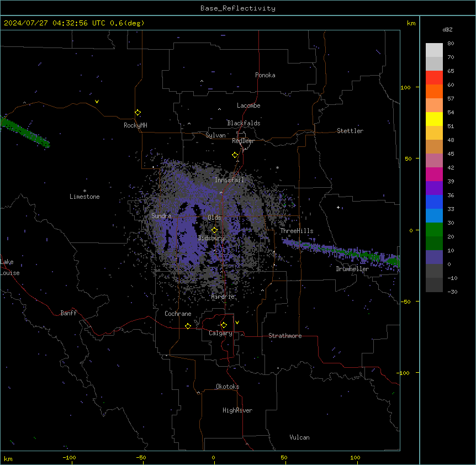Click the Blackfalds city label
The image size is (476, 465).
[x=244, y=123]
